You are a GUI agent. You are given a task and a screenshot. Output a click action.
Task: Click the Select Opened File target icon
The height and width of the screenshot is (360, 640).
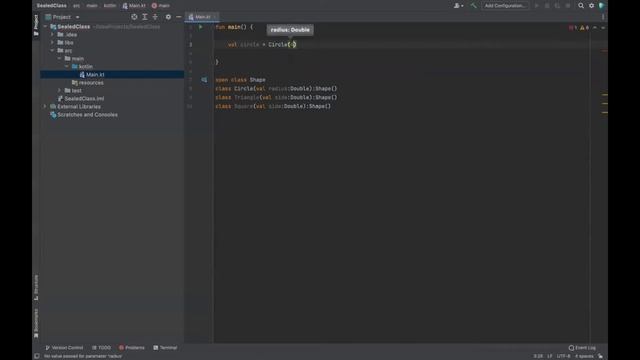tap(134, 17)
